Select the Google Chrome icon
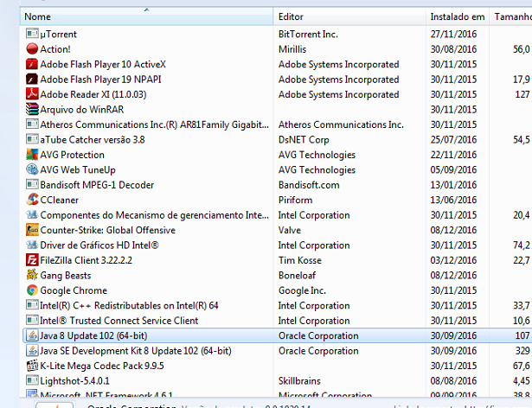 32,290
